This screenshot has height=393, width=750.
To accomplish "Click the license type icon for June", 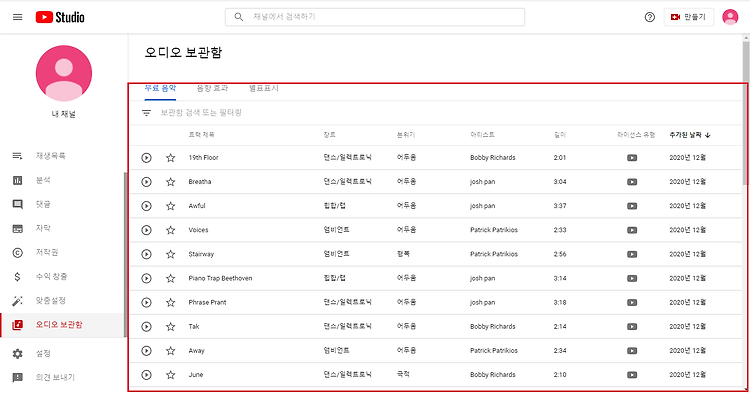I will pyautogui.click(x=632, y=375).
